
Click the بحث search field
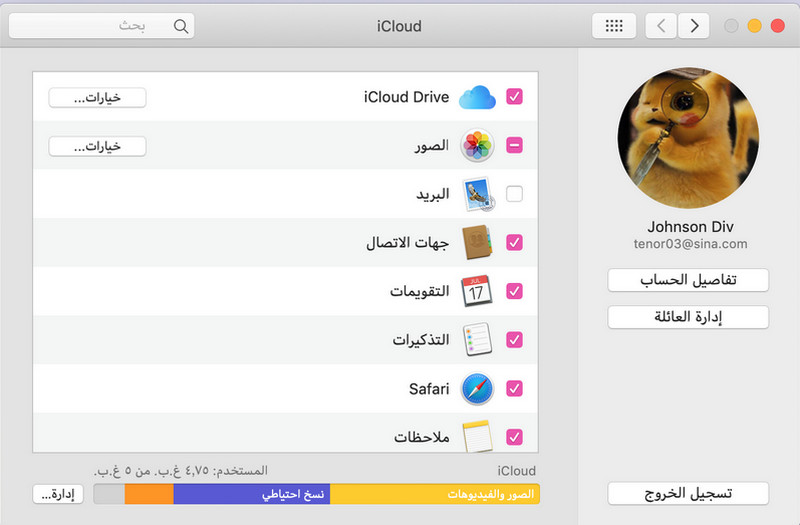(x=102, y=26)
